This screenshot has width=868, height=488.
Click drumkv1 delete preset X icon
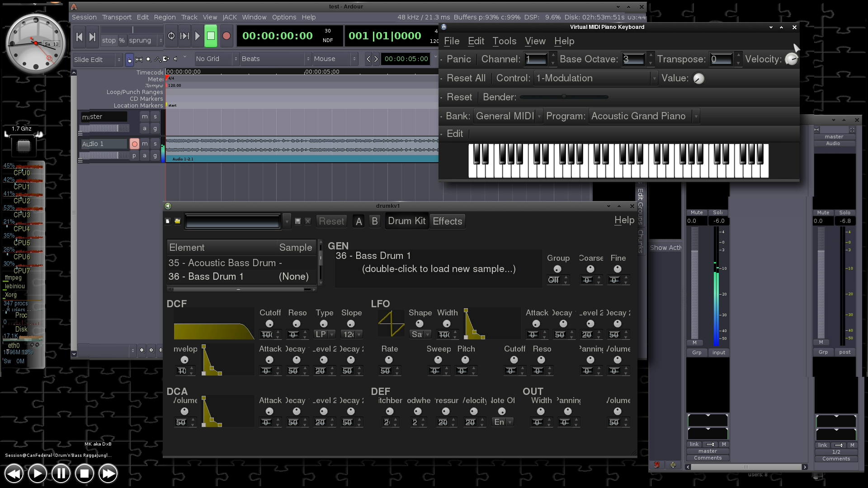[x=307, y=221]
